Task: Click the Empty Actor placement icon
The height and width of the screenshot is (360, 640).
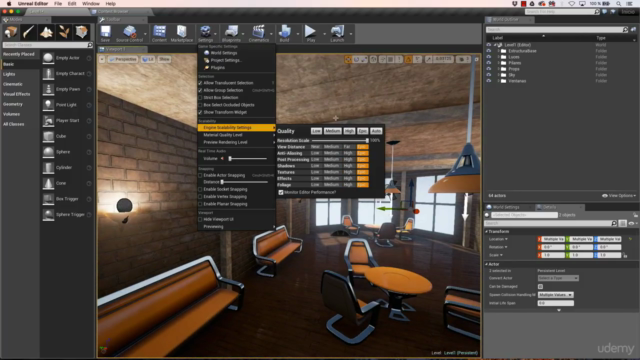Action: [x=48, y=58]
